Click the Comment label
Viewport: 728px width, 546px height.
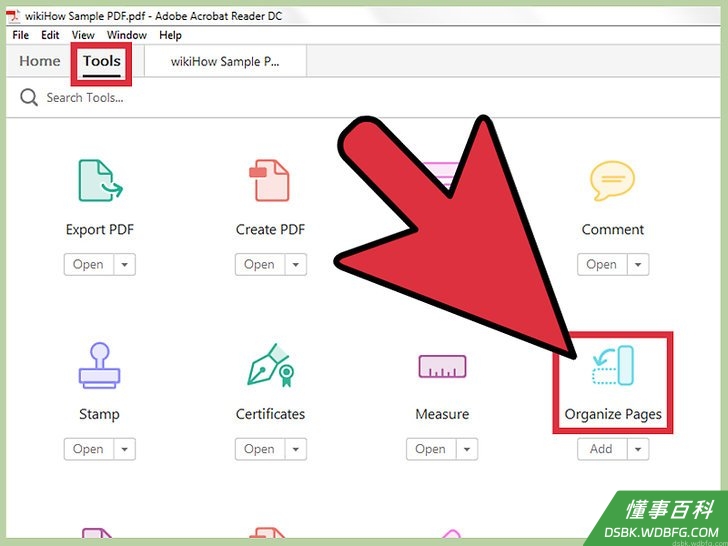613,229
